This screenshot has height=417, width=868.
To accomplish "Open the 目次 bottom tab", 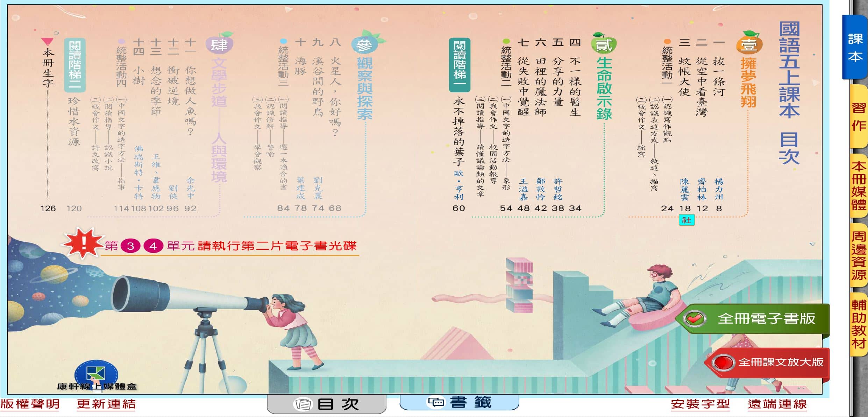I will coord(327,404).
